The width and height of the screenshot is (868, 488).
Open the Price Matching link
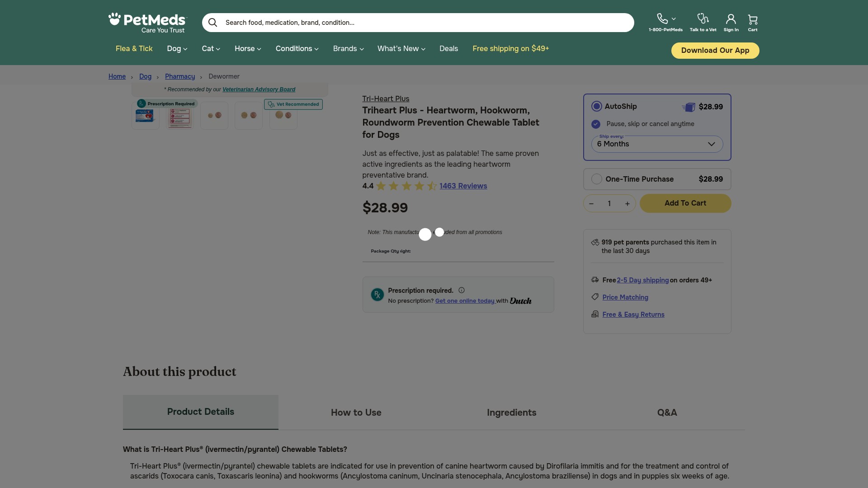point(625,297)
